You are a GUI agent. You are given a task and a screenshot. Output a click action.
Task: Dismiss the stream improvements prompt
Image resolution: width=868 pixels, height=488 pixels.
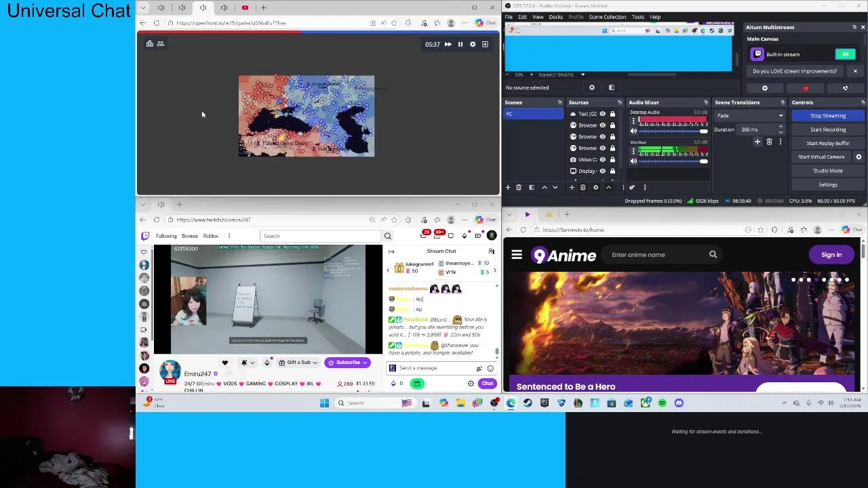click(855, 71)
